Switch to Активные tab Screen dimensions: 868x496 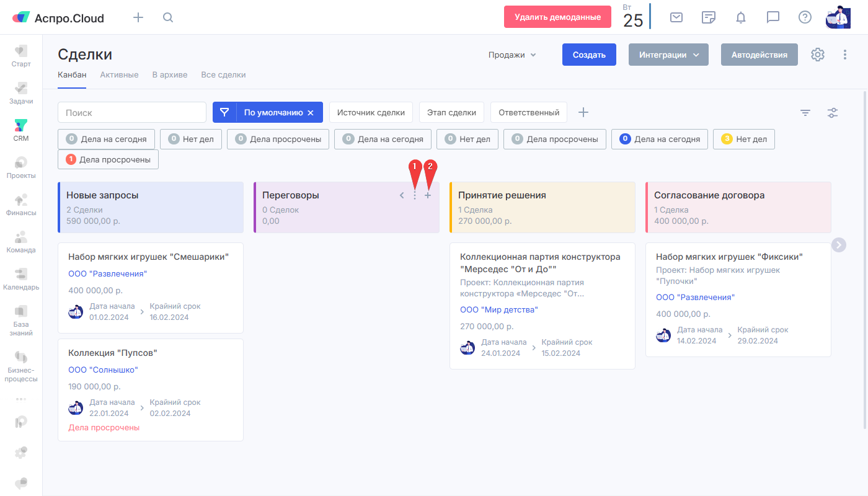[119, 74]
